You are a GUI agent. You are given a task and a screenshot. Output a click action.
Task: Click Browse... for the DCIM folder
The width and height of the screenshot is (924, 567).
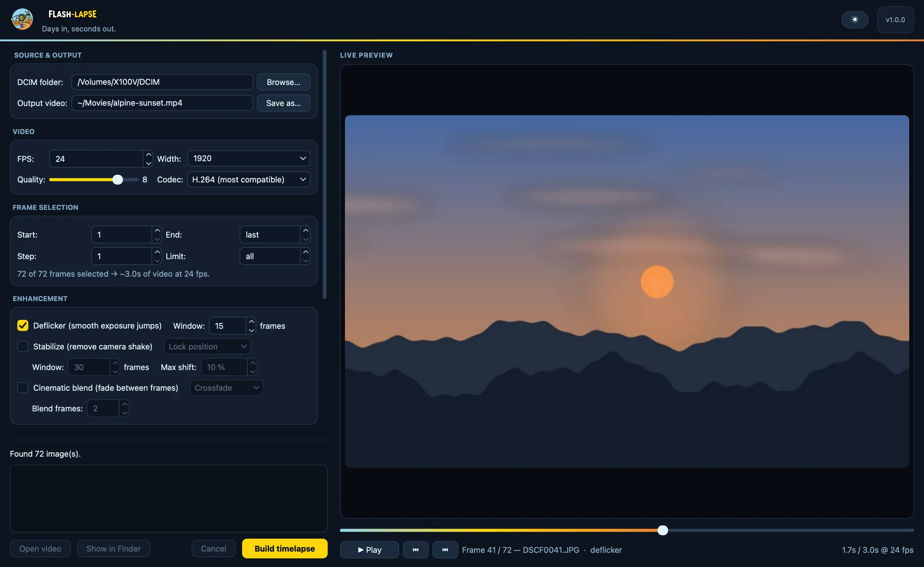coord(283,82)
